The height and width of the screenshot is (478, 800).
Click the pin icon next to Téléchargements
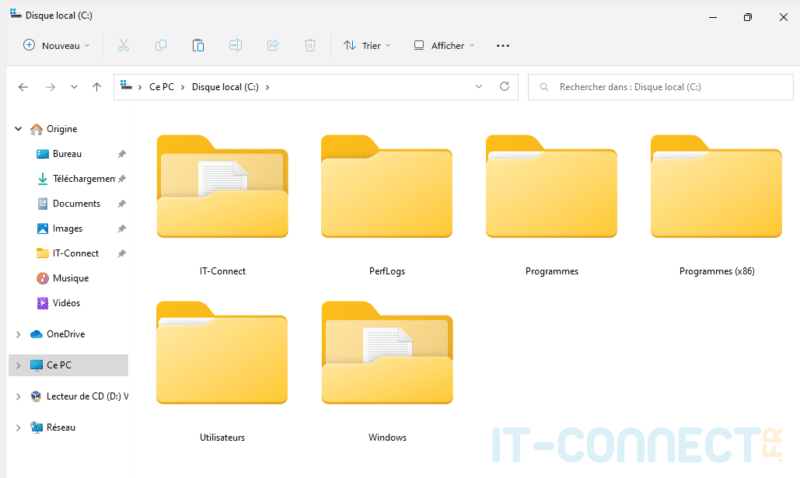121,179
